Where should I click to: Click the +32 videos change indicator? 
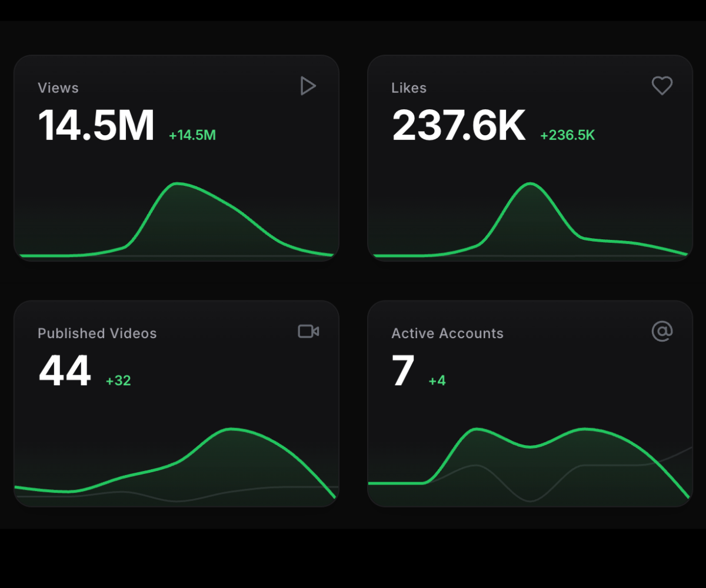[x=118, y=380]
